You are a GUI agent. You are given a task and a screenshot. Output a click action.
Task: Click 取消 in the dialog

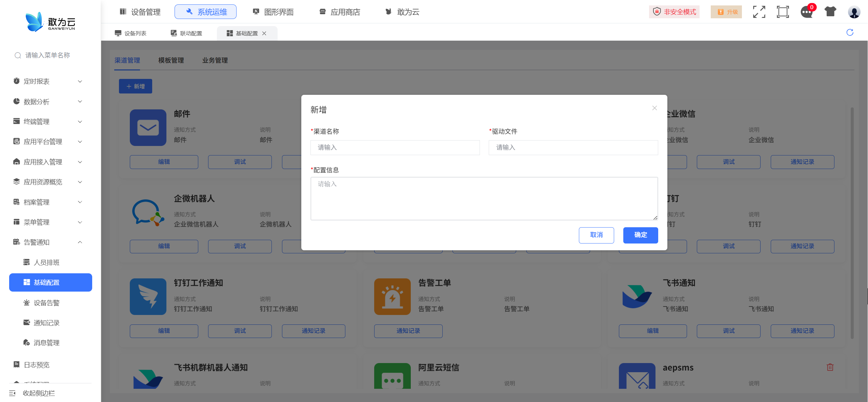(596, 235)
